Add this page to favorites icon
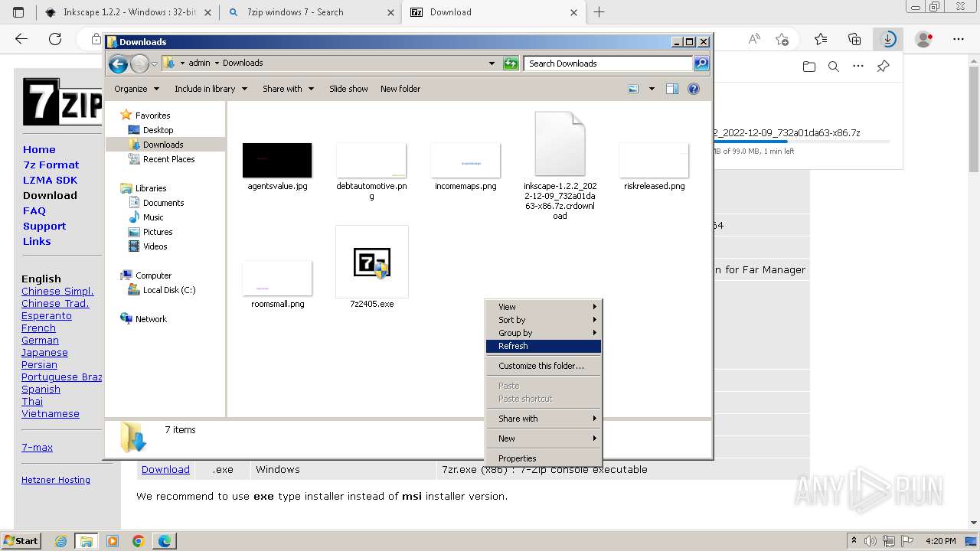Image resolution: width=980 pixels, height=551 pixels. point(782,39)
